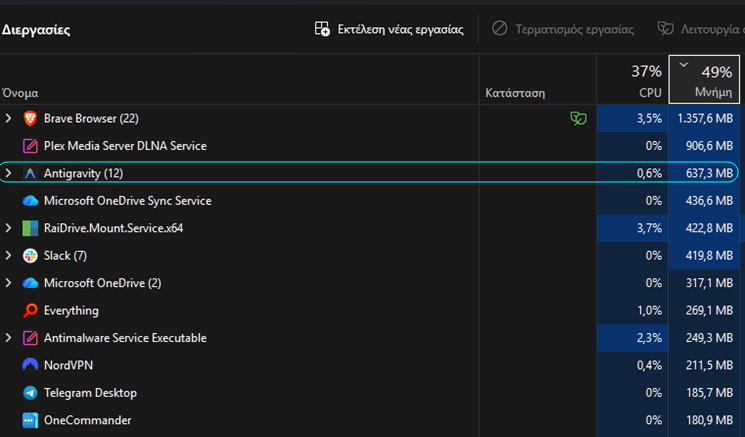Sort by the Όνομα column header
This screenshot has width=745, height=437.
click(x=20, y=92)
